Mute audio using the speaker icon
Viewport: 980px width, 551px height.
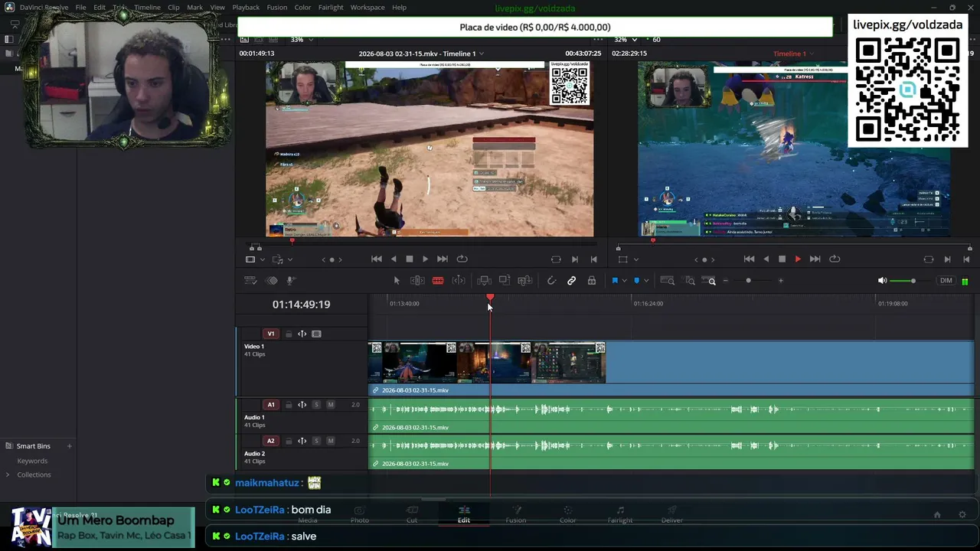click(x=883, y=281)
